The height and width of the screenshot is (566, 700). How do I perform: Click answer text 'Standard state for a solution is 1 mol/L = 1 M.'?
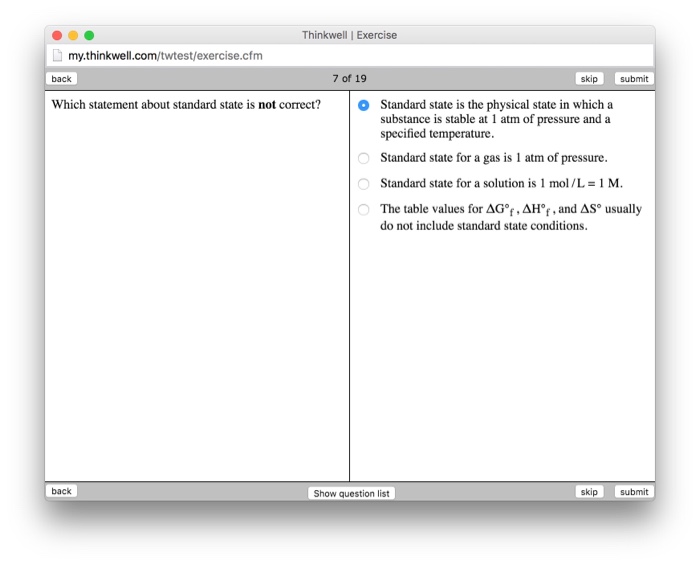point(501,183)
